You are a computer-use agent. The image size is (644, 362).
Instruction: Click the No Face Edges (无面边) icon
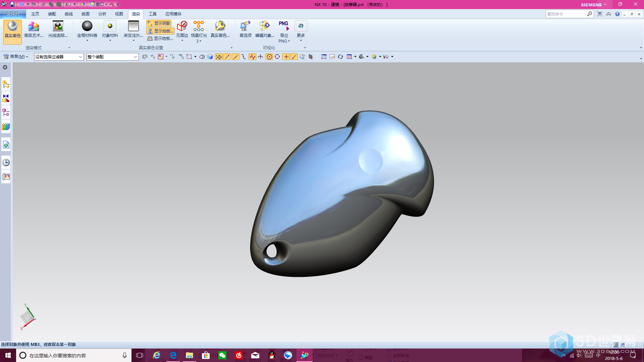click(182, 26)
